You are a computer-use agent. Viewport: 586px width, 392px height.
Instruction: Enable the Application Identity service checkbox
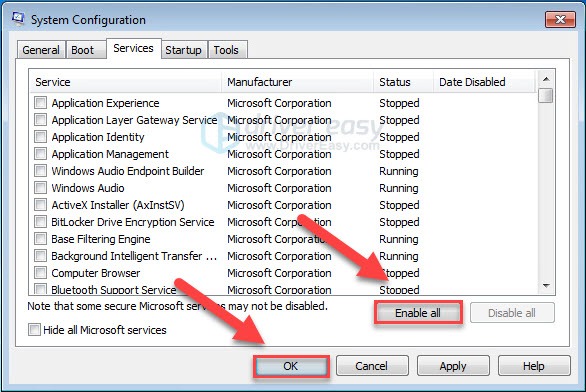(40, 137)
